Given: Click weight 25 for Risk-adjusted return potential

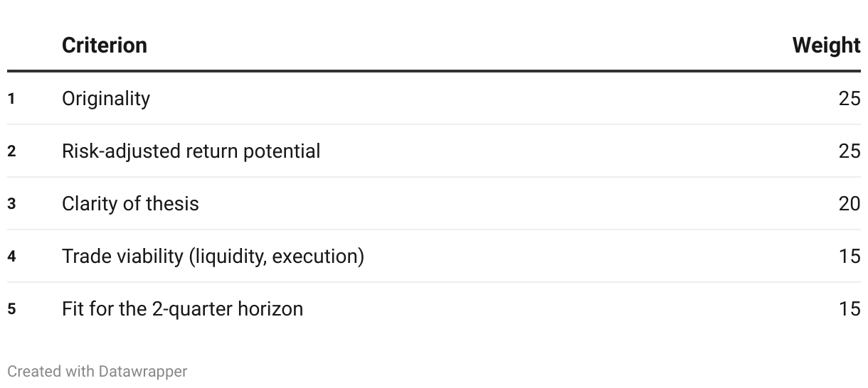Looking at the screenshot, I should pyautogui.click(x=850, y=151).
